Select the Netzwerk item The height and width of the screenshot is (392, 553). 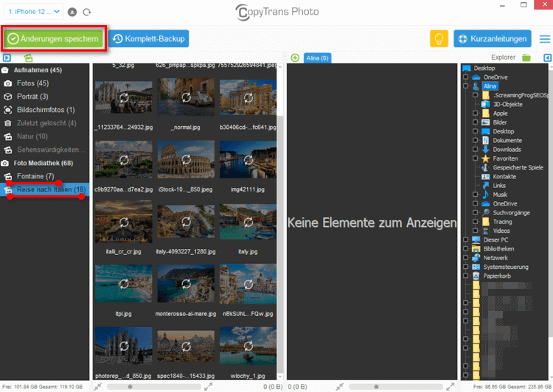[495, 258]
